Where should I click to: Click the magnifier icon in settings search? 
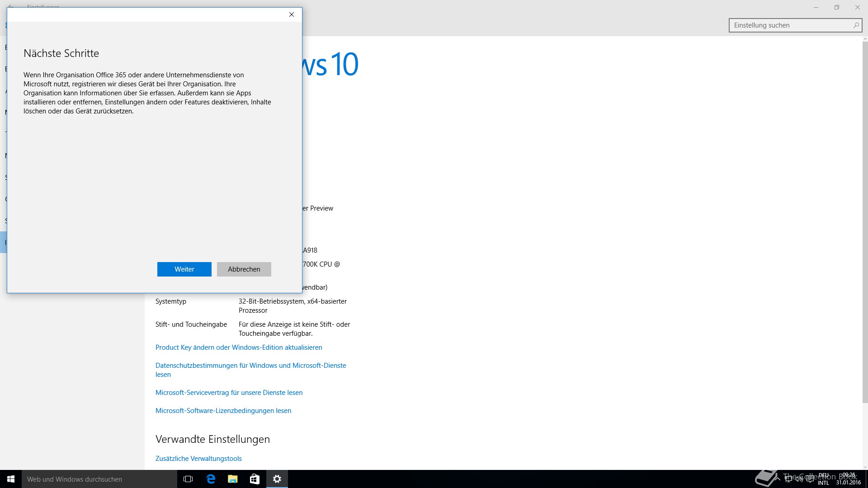(856, 25)
